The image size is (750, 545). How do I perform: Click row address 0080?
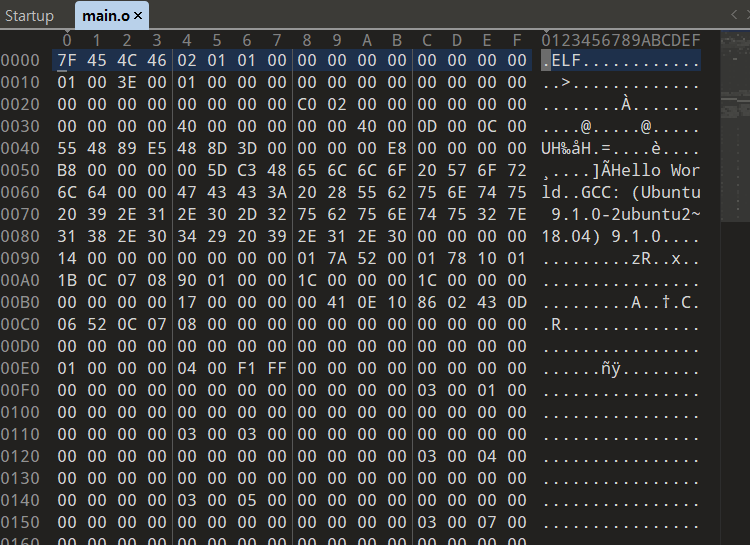(20, 236)
